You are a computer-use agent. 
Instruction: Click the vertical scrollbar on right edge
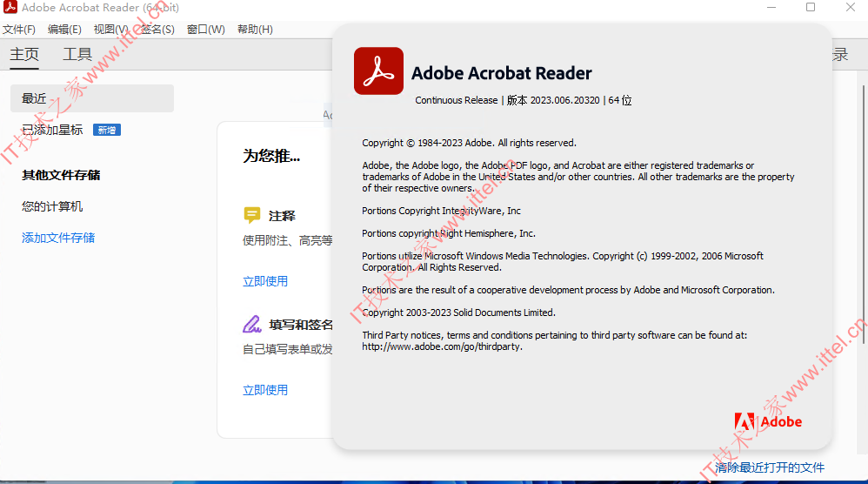(x=864, y=216)
